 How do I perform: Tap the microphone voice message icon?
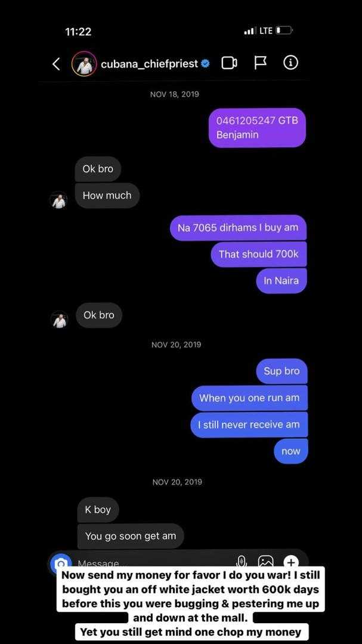[x=242, y=561]
